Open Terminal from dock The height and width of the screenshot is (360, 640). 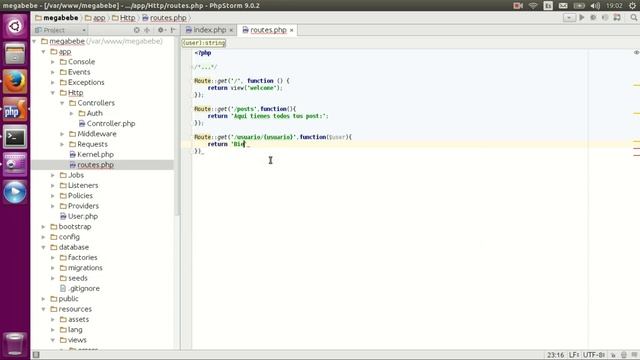(15, 137)
